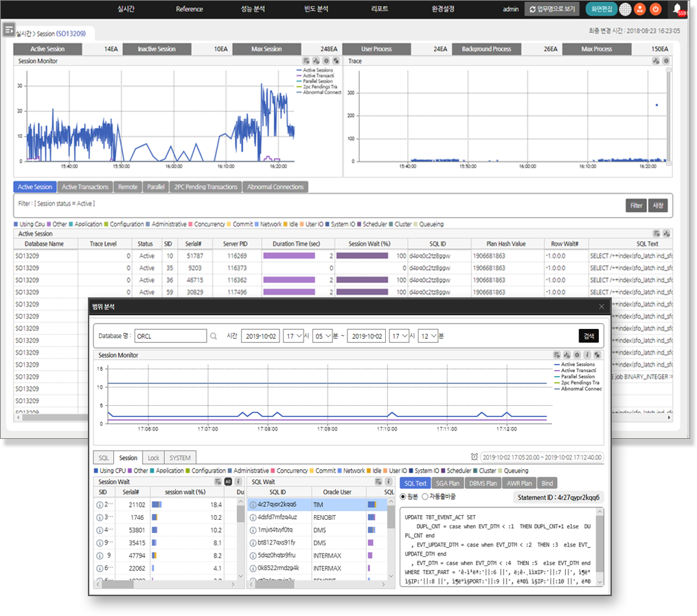This screenshot has height=616, width=697.
Task: Switch to the Lock tab in popup
Action: coord(153,458)
